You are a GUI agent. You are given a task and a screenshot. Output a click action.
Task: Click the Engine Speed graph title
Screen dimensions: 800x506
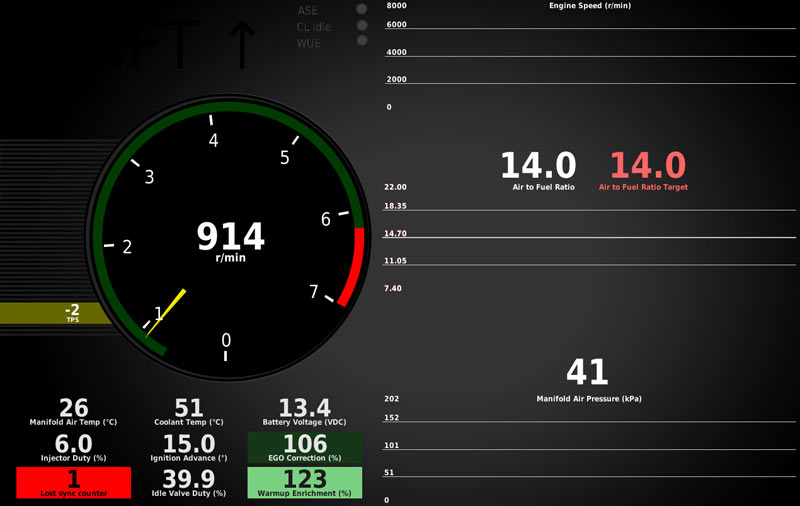click(590, 6)
